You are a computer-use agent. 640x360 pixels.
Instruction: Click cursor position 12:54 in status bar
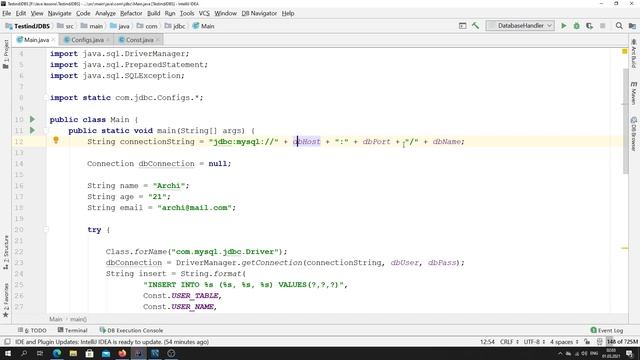(487, 342)
